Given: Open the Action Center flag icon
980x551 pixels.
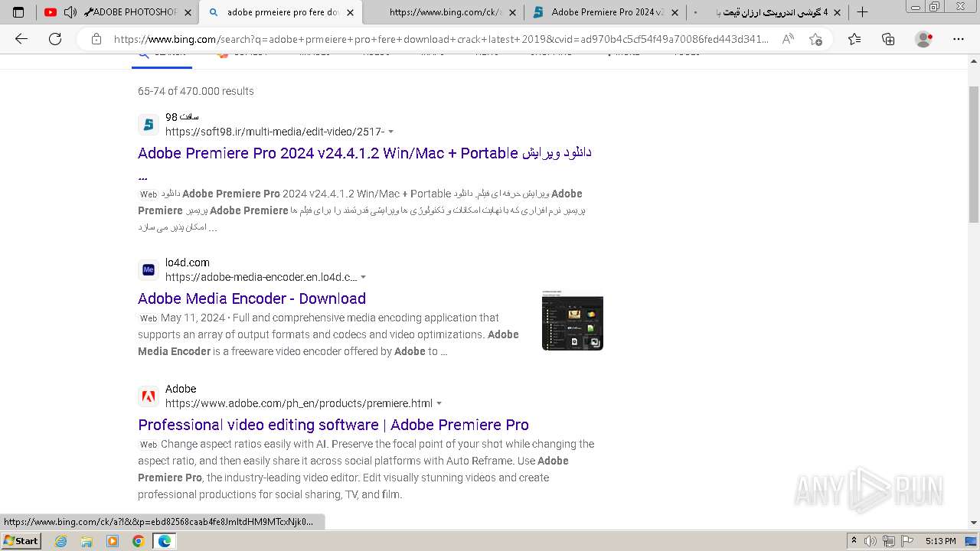Looking at the screenshot, I should point(907,541).
